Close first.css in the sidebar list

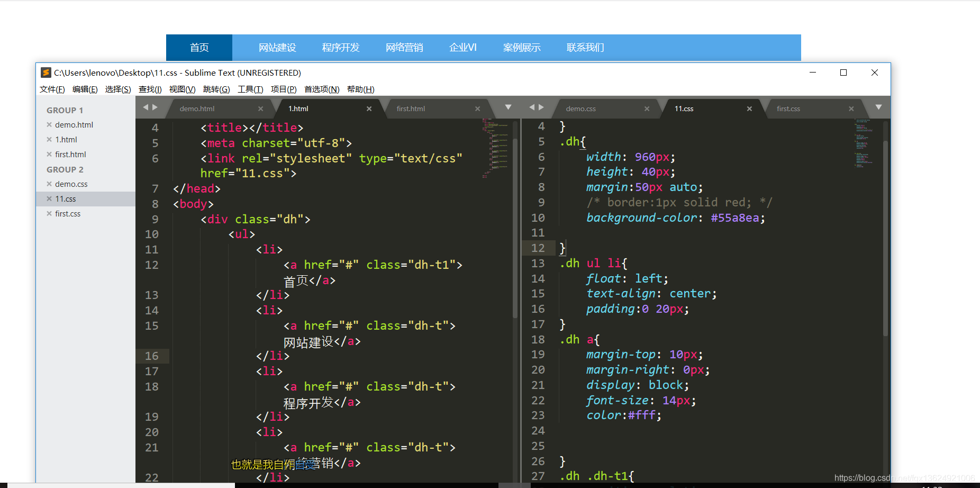pyautogui.click(x=49, y=214)
